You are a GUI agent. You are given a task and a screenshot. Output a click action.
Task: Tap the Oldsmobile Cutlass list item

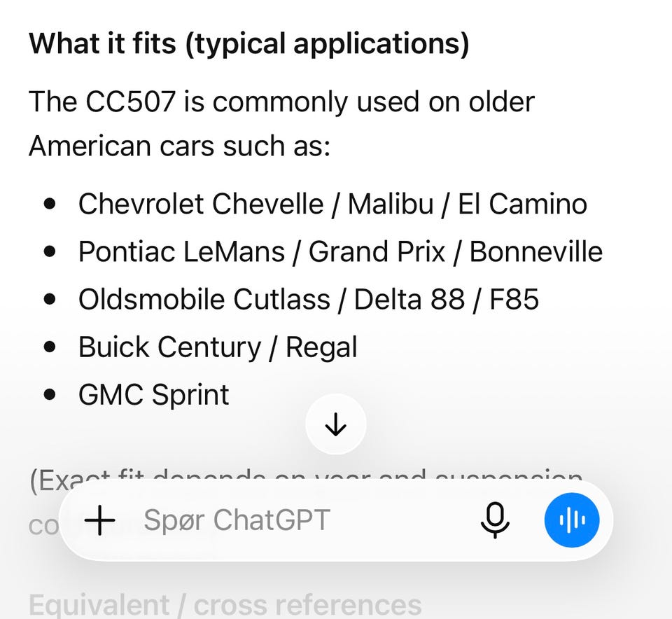(x=309, y=299)
